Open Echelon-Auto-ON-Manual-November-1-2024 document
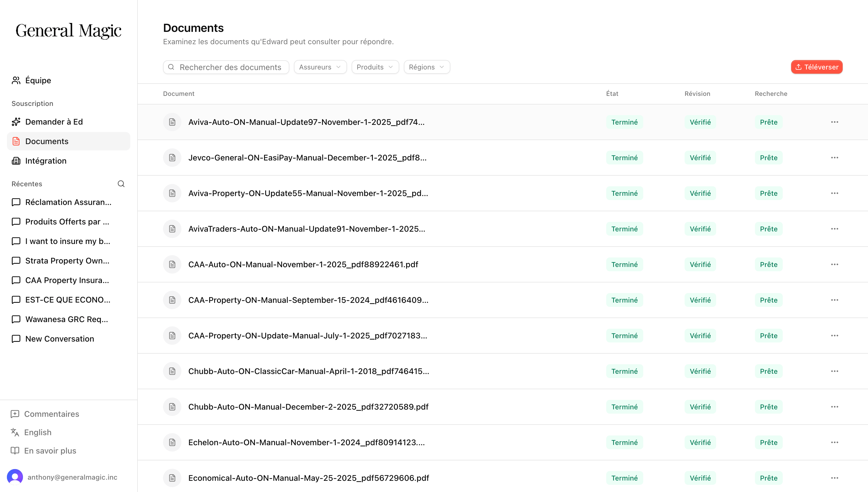 tap(307, 442)
